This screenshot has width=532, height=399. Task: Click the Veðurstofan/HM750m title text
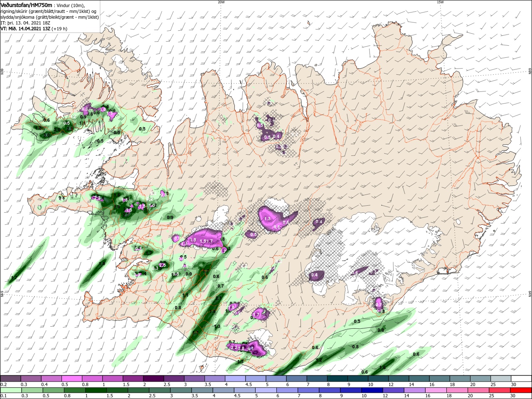pos(27,5)
